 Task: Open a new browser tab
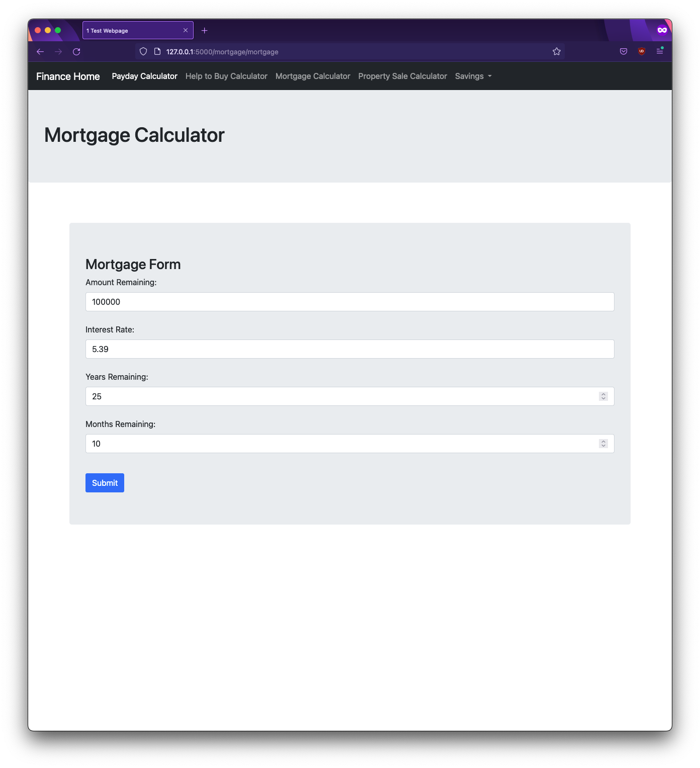pyautogui.click(x=205, y=31)
